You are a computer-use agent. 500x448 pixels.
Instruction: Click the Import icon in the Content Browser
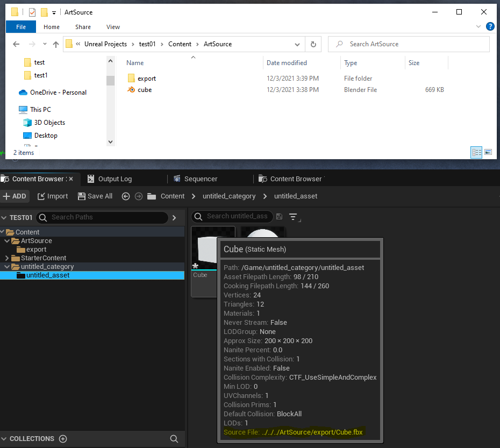pyautogui.click(x=40, y=196)
